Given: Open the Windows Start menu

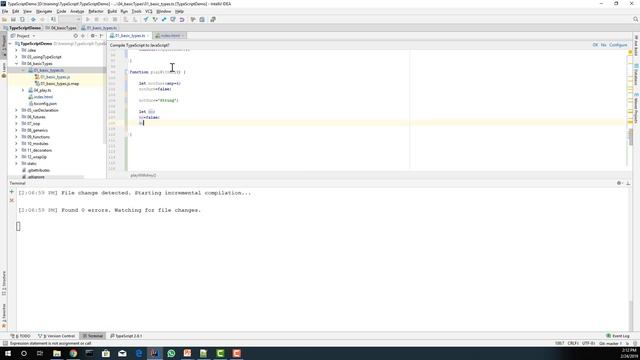Looking at the screenshot, I should click(8, 353).
